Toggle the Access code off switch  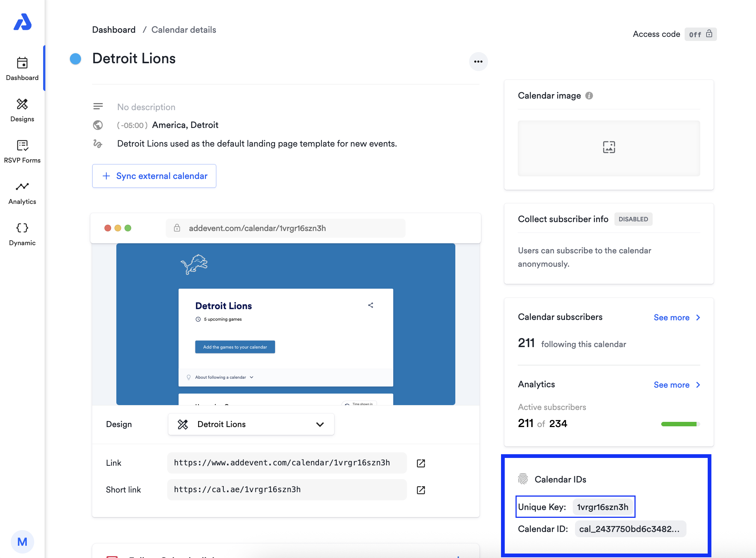point(700,34)
